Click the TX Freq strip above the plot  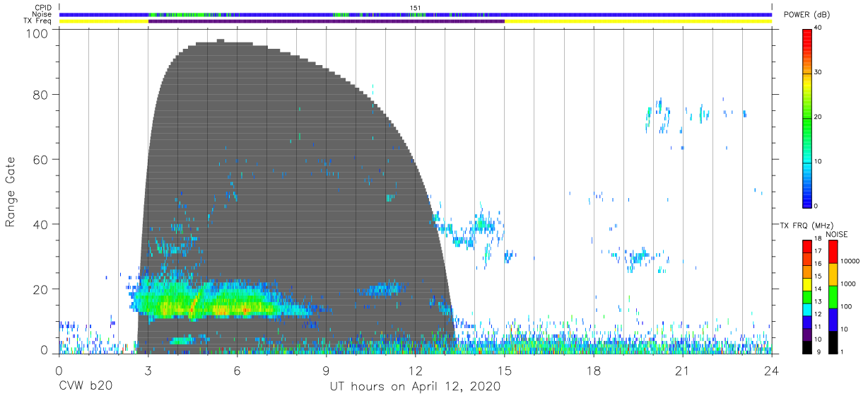pos(416,21)
